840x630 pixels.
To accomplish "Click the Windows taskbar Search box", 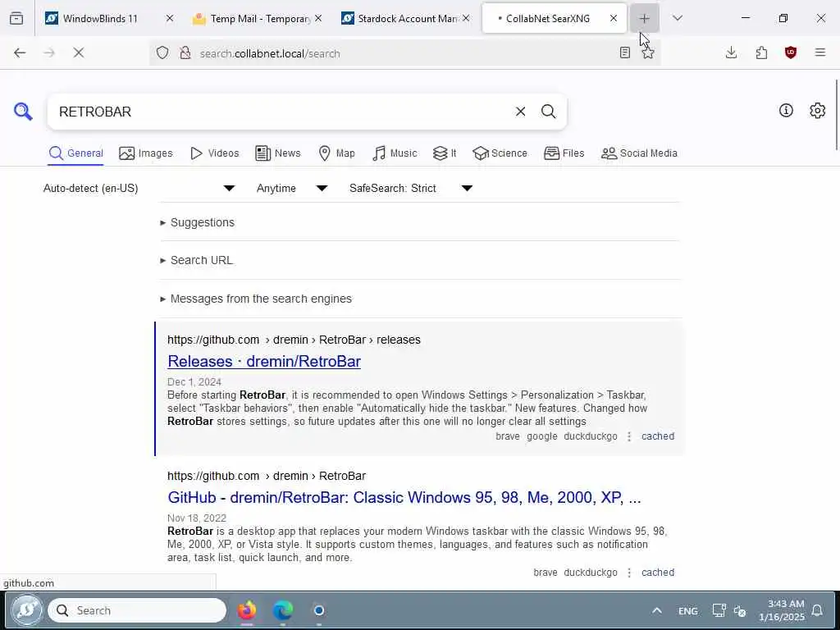I will tap(137, 610).
